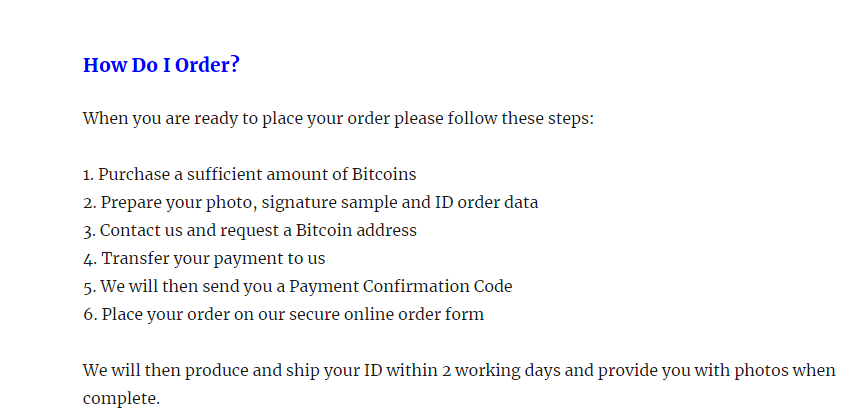Click step 5 about the Payment Confirmation Code

pos(297,287)
